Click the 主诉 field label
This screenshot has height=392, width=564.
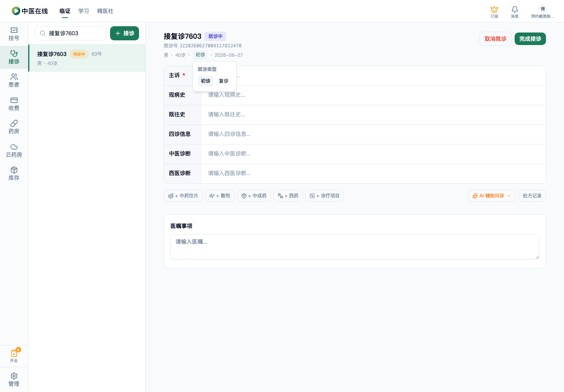click(x=174, y=75)
